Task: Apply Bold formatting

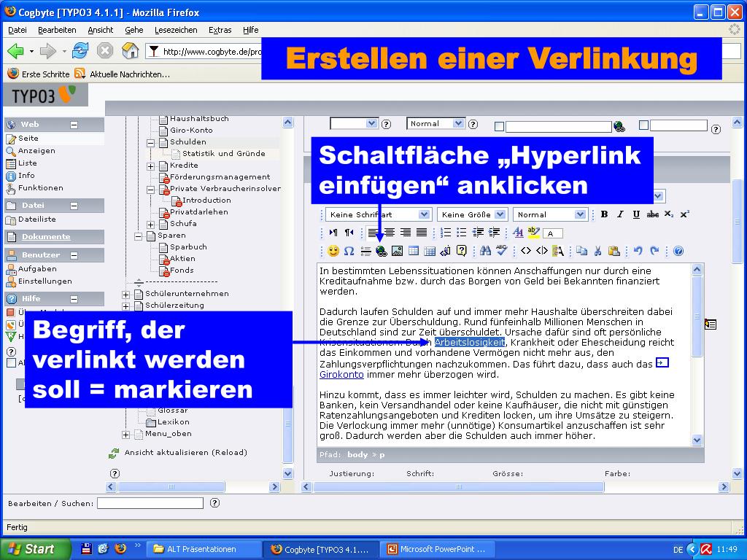Action: [x=604, y=214]
